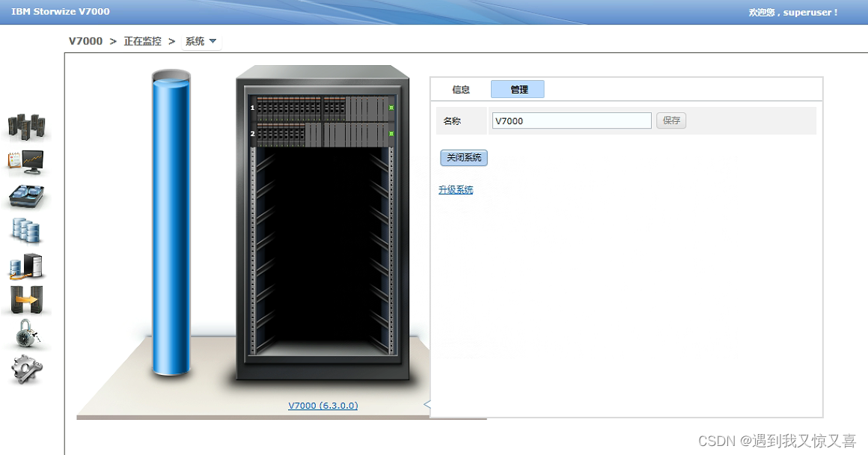
Task: Select the performance monitoring icon
Action: [27, 162]
